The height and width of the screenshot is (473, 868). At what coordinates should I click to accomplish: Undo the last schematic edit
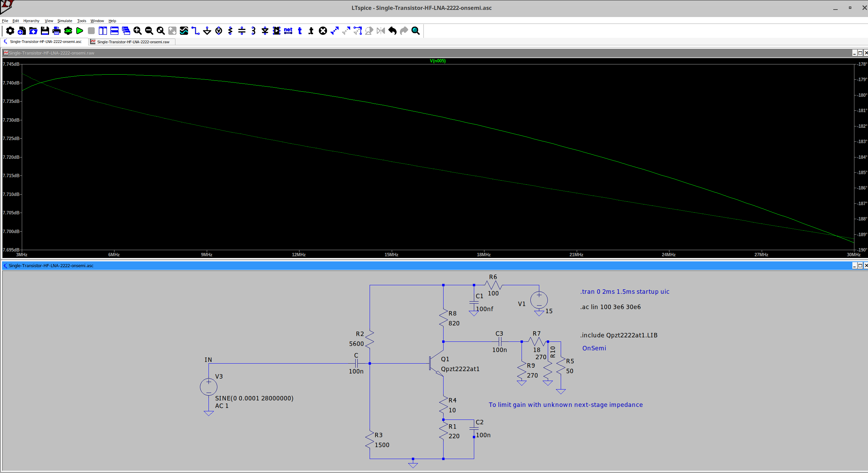coord(392,31)
